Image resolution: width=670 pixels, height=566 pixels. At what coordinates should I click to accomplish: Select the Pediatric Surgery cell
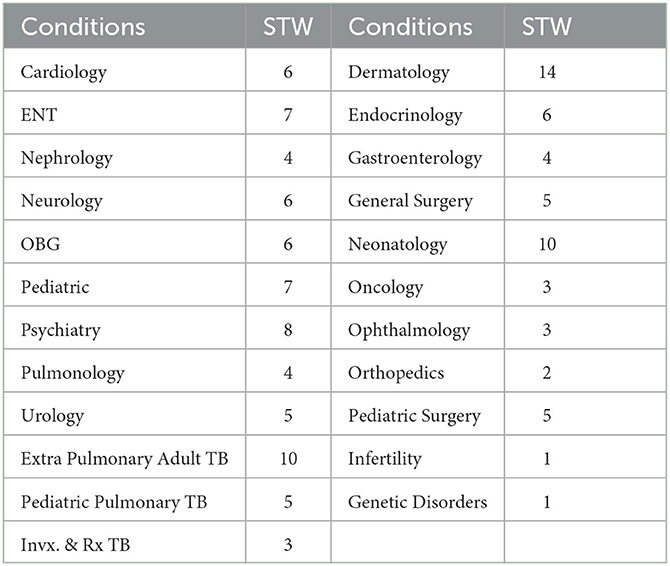tap(417, 414)
